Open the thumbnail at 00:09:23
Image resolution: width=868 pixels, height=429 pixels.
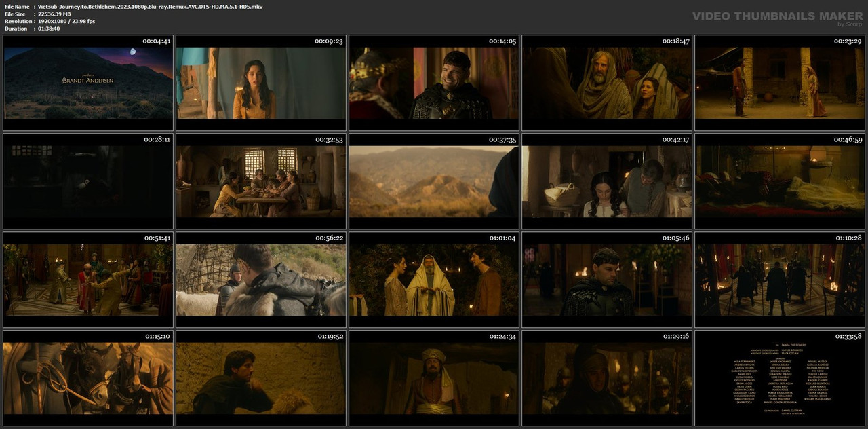pos(261,83)
